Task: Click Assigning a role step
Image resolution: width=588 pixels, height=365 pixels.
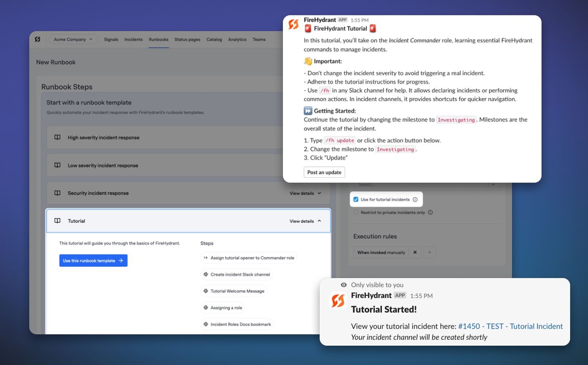Action: tap(222, 308)
